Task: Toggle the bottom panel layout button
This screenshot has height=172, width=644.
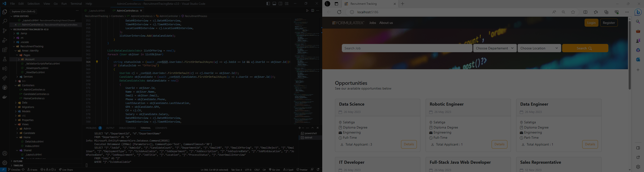Action: click(x=274, y=4)
